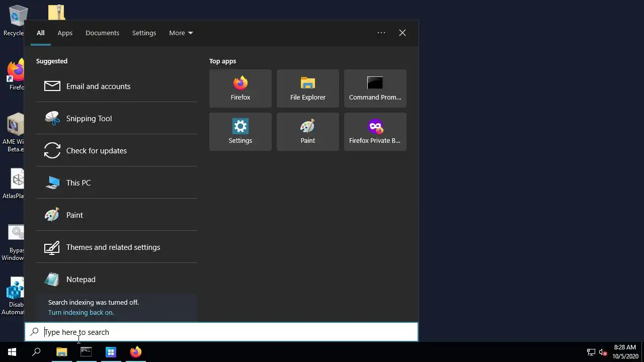Select the Themes and related settings label

coord(113,247)
